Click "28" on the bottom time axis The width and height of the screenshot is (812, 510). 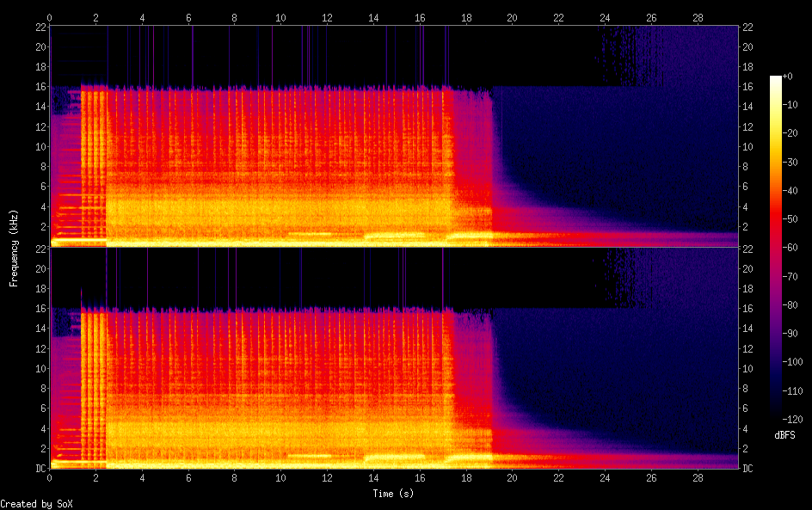pyautogui.click(x=698, y=478)
